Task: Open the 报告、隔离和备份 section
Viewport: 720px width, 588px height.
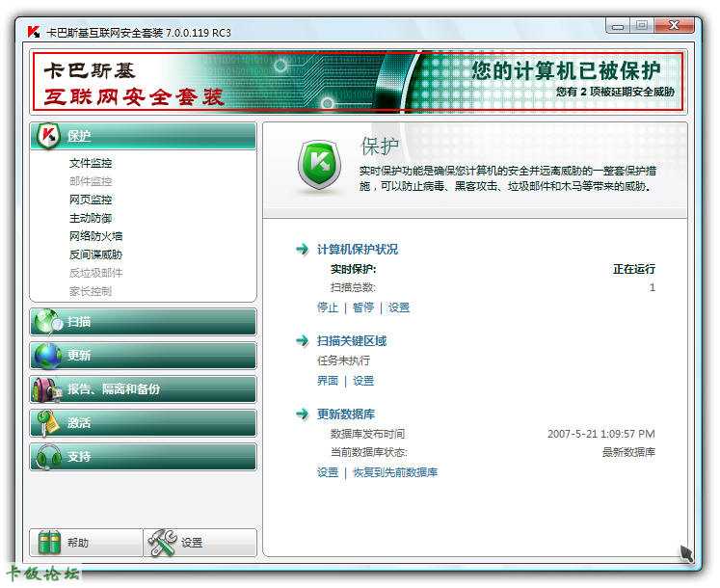Action: click(x=143, y=389)
